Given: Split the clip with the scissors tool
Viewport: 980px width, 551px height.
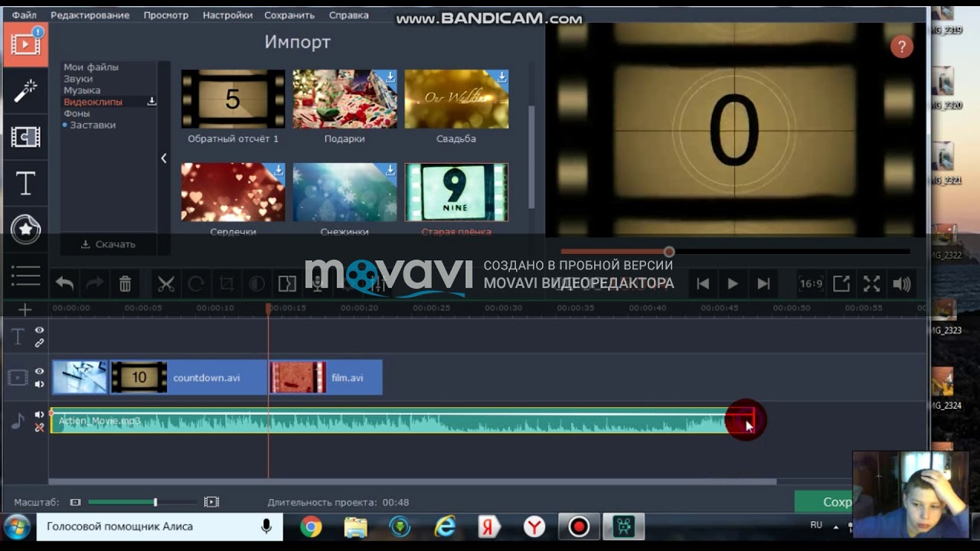Looking at the screenshot, I should [166, 284].
